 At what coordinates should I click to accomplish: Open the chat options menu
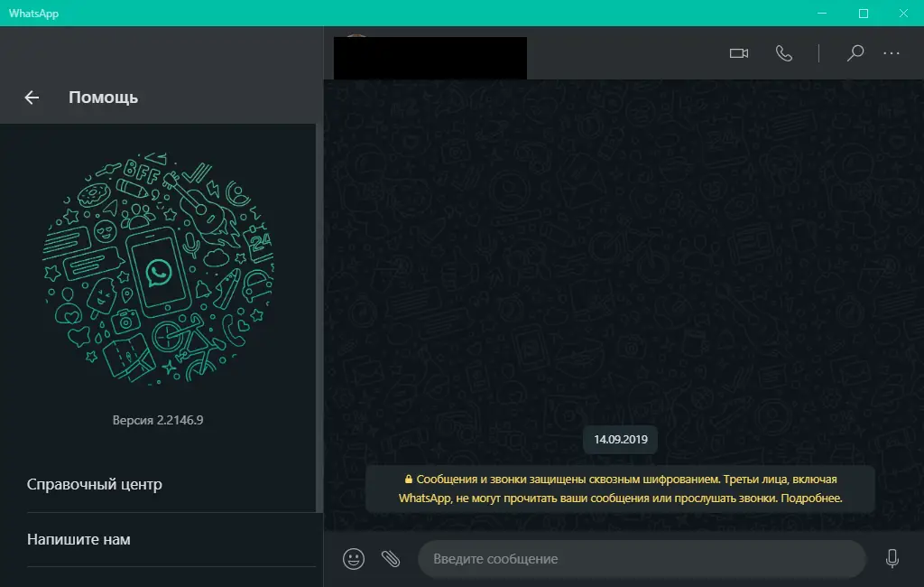892,53
